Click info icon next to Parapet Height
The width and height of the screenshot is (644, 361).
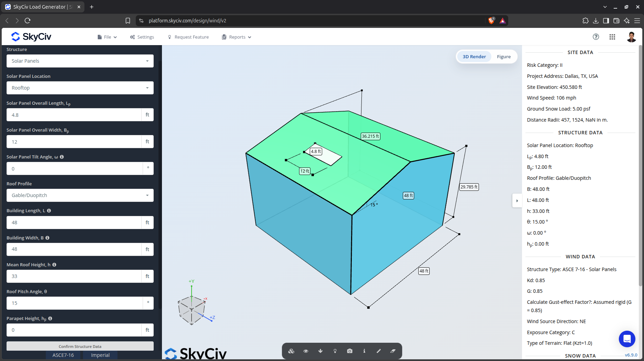click(x=50, y=318)
